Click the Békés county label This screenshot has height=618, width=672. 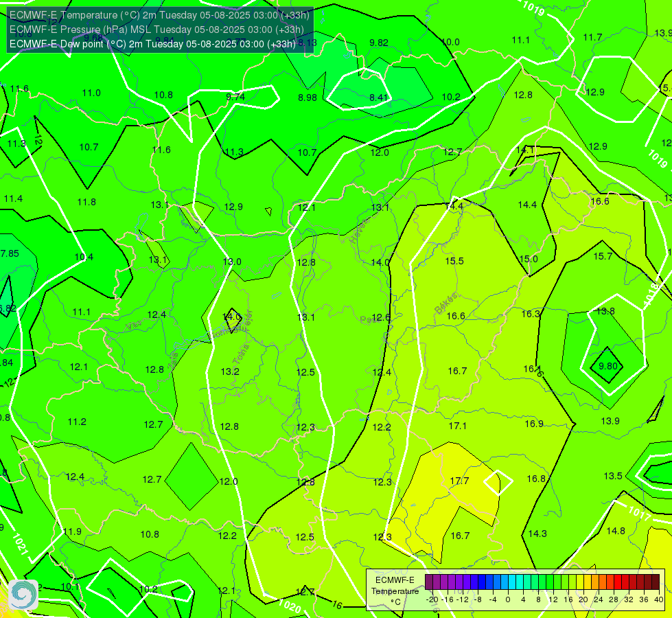[x=446, y=304]
